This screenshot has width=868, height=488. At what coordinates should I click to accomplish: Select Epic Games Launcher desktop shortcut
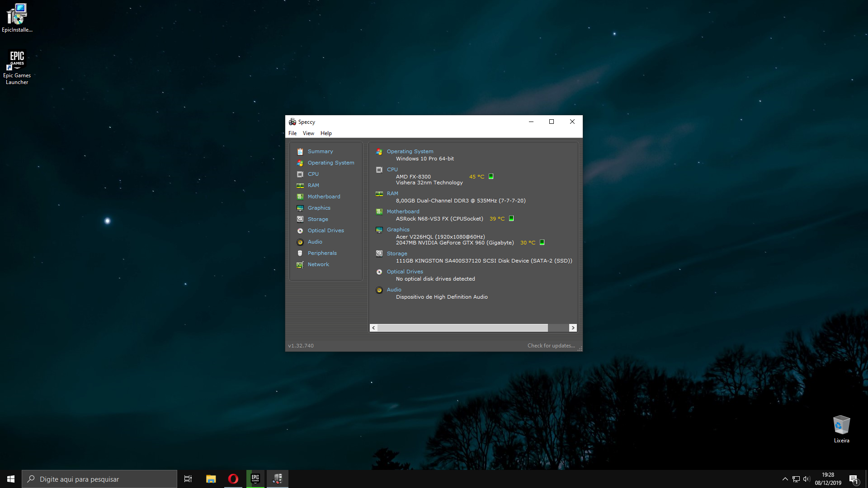tap(17, 67)
